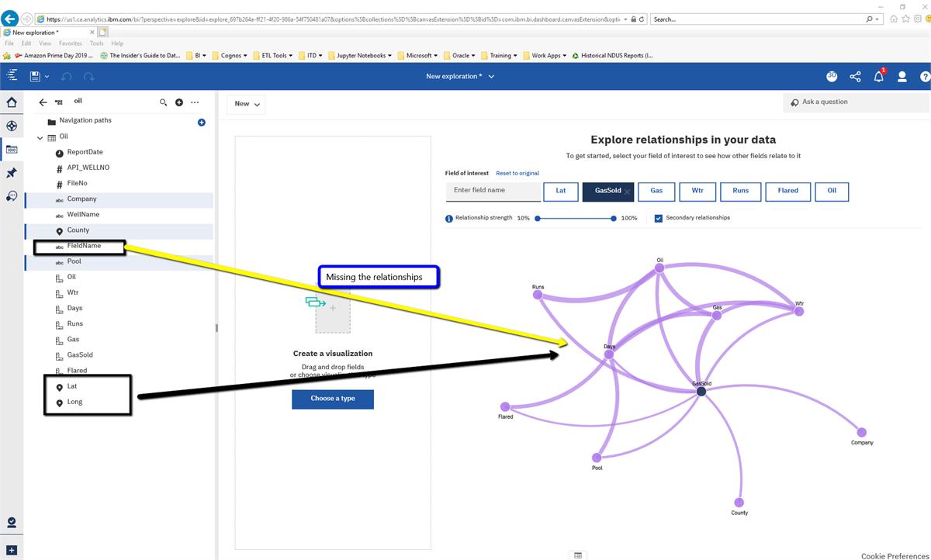Click the add plus icon next to search
Viewport: 931px width, 560px height.
click(x=179, y=102)
